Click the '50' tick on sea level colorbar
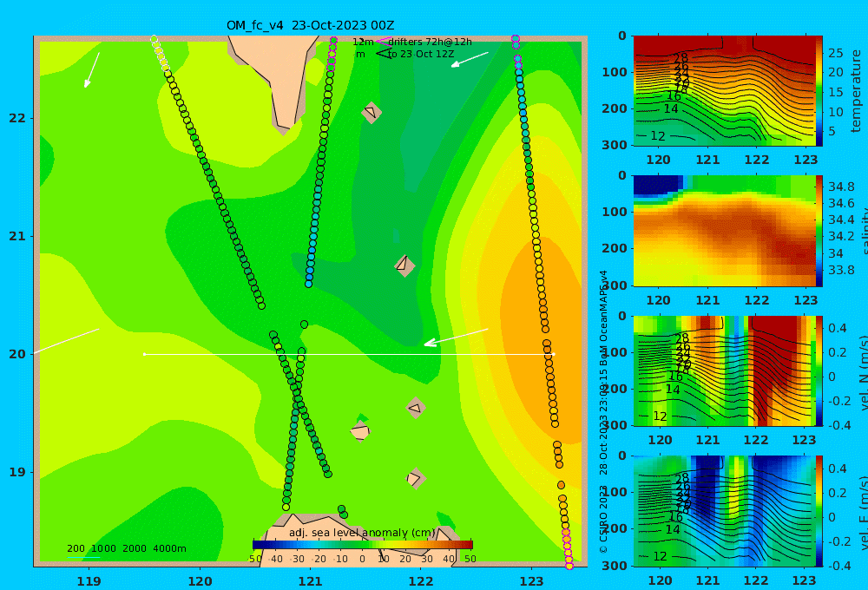Viewport: 868px width, 590px height. [x=470, y=559]
